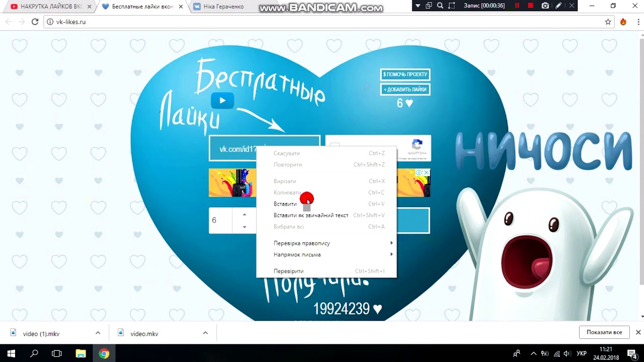The width and height of the screenshot is (644, 362).
Task: Choose Вставити як звичайний текст
Action: 327,215
